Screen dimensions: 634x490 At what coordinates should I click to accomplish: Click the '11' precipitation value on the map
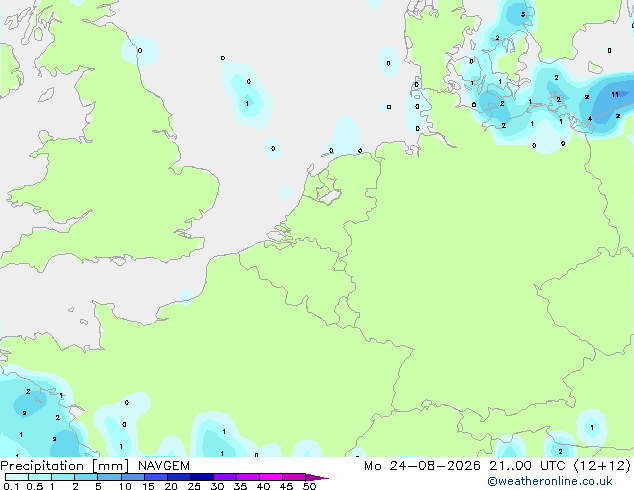coord(615,95)
